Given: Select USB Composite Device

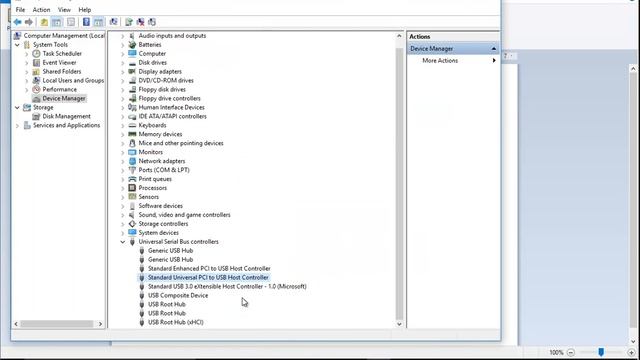Looking at the screenshot, I should (x=178, y=296).
